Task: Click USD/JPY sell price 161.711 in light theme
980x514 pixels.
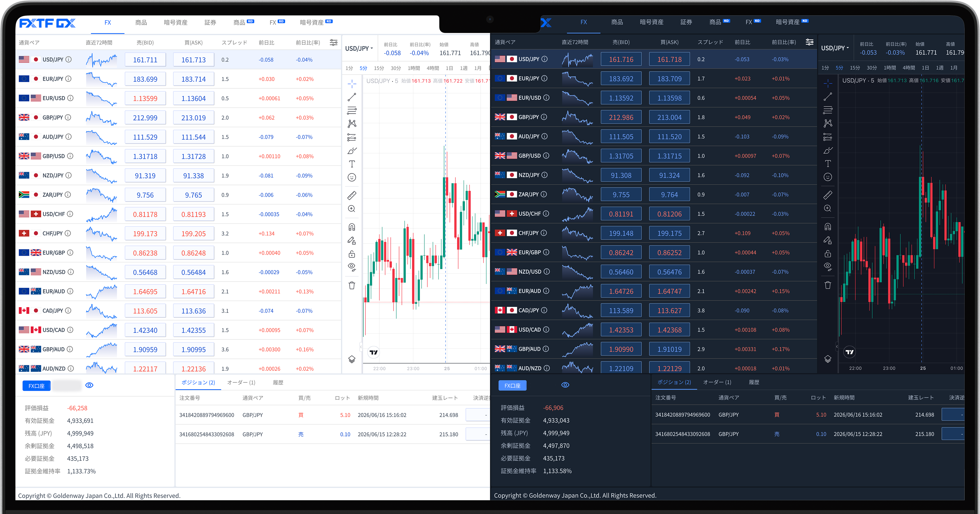Action: [145, 60]
